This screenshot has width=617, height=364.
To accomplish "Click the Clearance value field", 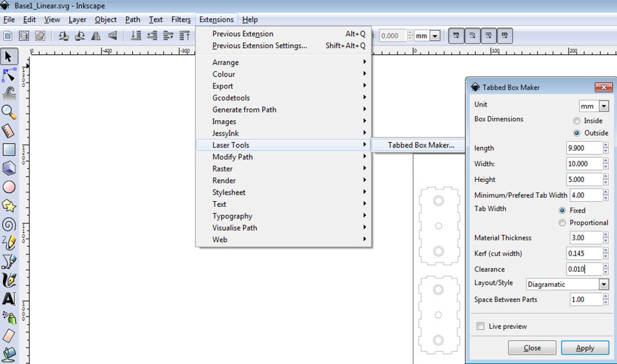I will (584, 269).
